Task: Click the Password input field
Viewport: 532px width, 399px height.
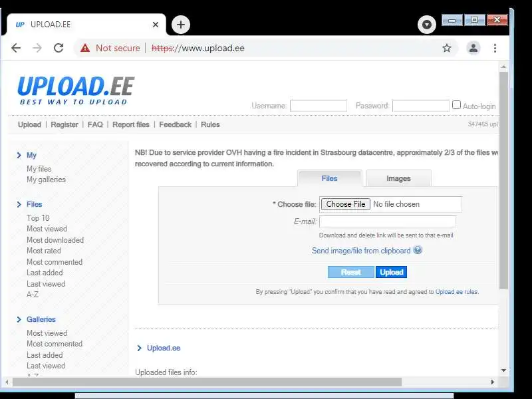Action: point(421,106)
